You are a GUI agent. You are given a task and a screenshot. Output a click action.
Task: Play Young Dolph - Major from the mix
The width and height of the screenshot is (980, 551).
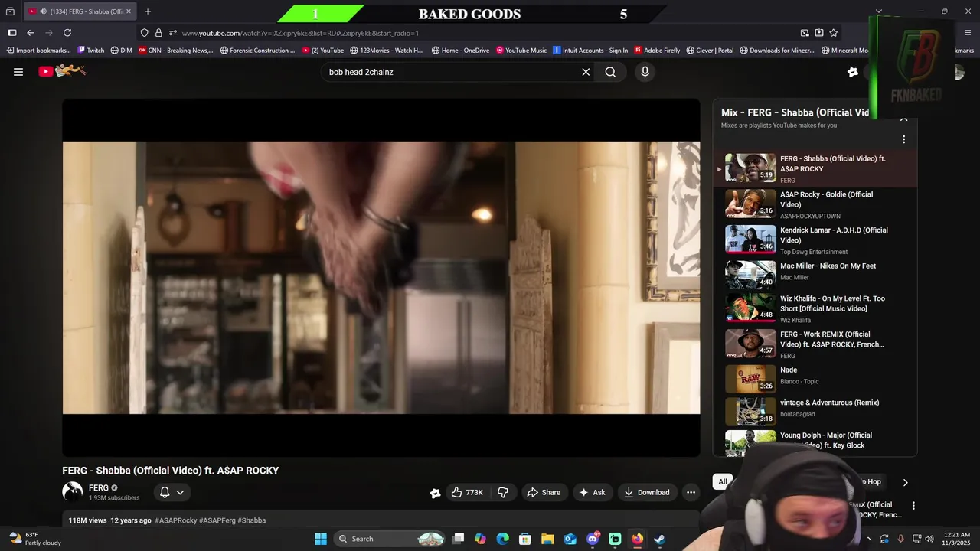coord(815,442)
